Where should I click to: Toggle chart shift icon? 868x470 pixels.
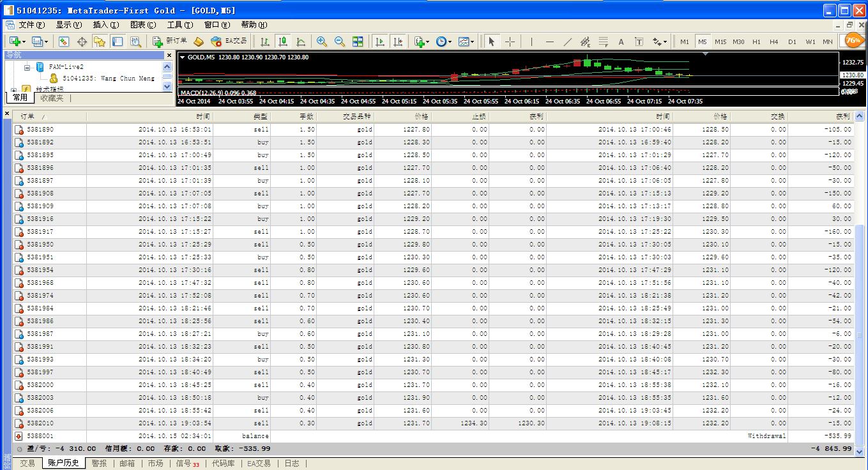[398, 42]
